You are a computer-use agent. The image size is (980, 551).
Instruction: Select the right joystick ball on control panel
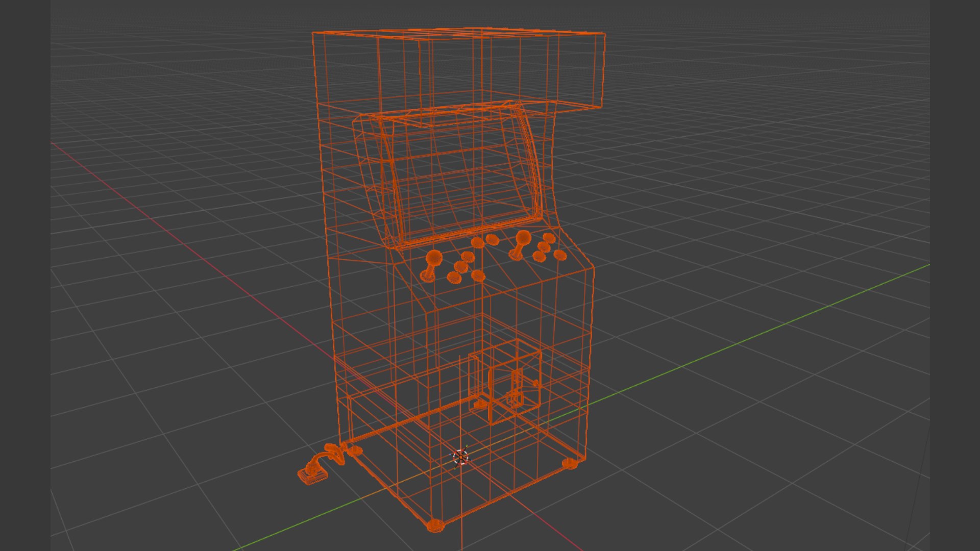(x=523, y=237)
